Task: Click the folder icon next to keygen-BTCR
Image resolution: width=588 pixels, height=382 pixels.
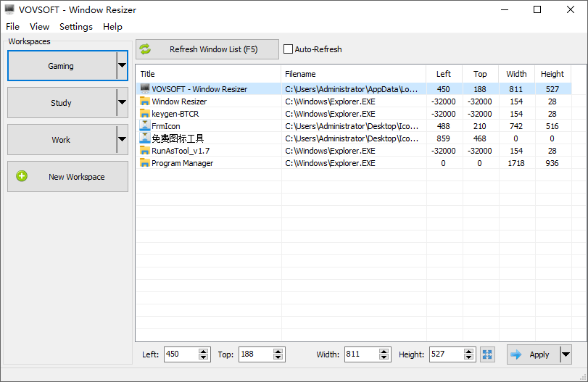Action: pos(145,113)
